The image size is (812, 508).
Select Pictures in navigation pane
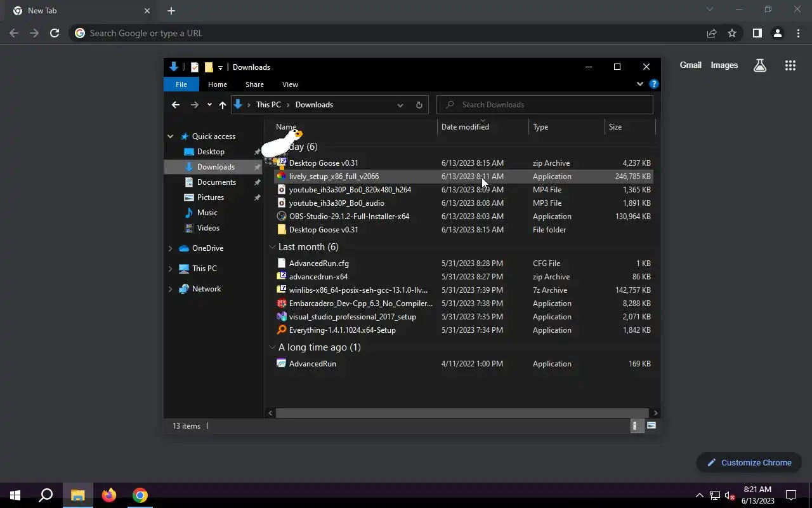(x=210, y=197)
